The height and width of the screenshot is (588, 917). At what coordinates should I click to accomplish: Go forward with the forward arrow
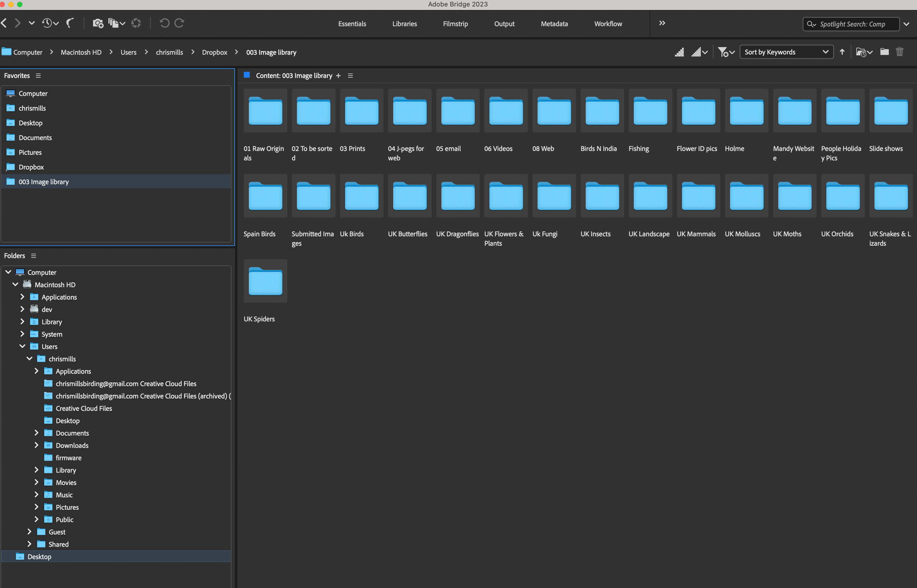coord(18,23)
